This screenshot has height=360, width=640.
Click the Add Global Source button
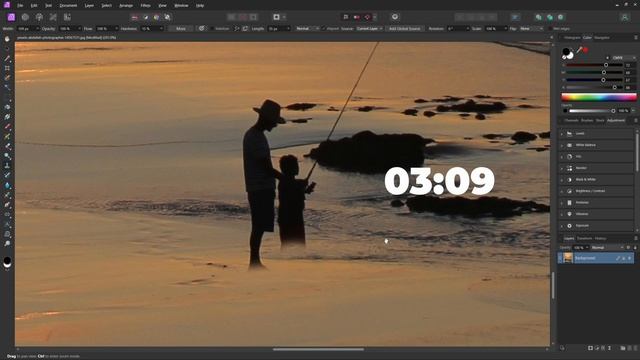pyautogui.click(x=404, y=29)
